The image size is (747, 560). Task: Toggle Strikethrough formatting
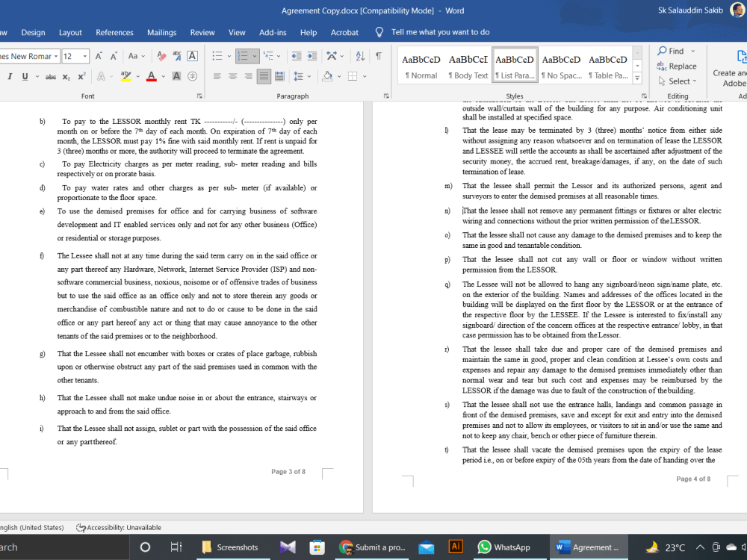[x=51, y=76]
